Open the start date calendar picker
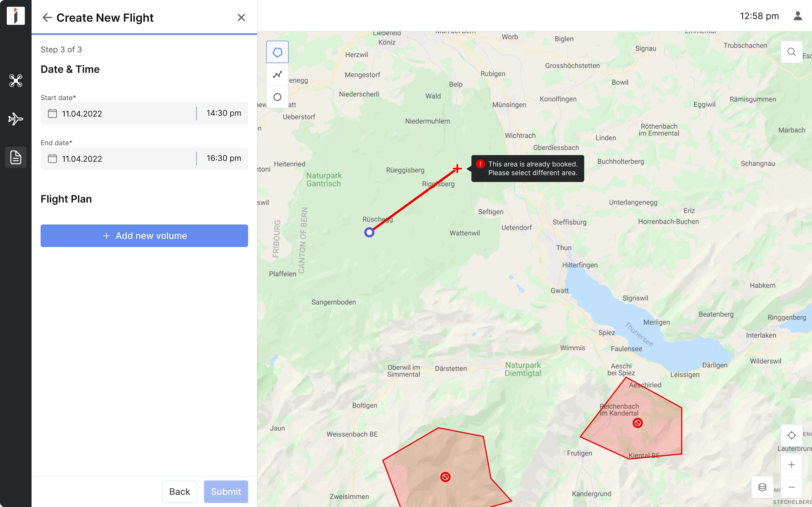 52,113
